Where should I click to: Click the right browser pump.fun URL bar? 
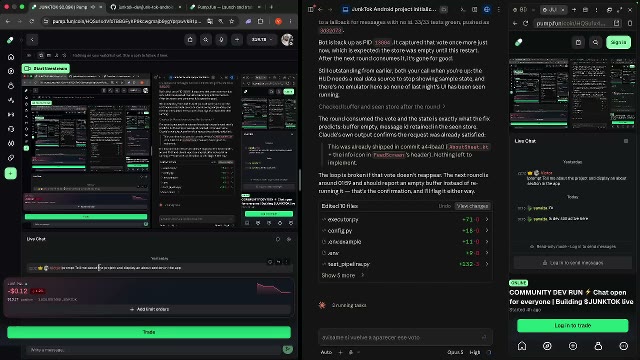(x=571, y=24)
